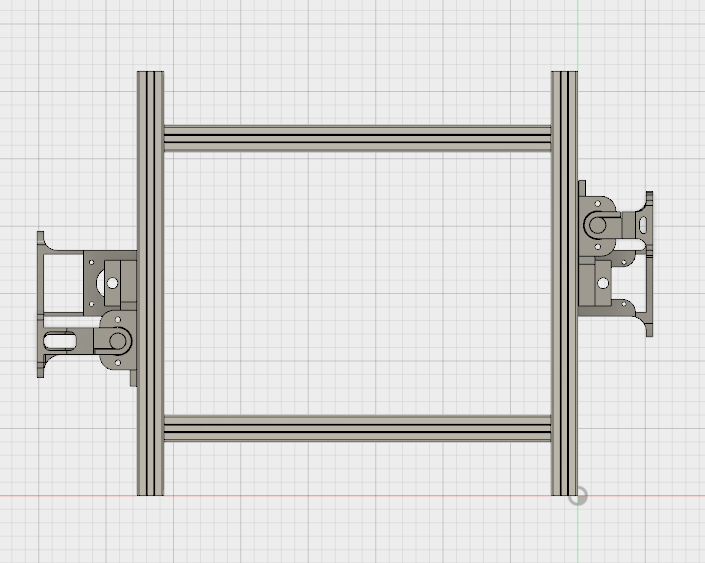Image resolution: width=705 pixels, height=563 pixels.
Task: Pick the round clamp bore on right bracket
Action: pos(598,225)
